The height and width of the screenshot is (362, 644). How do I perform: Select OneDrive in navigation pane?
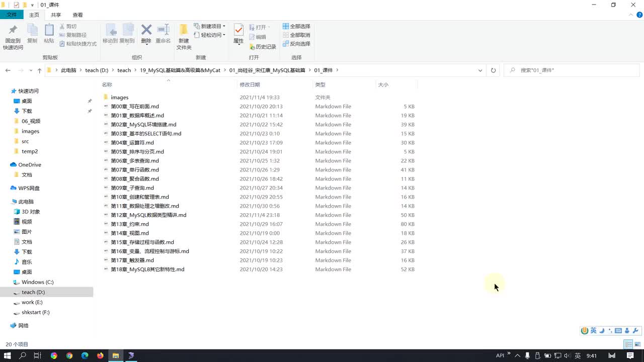tap(30, 165)
